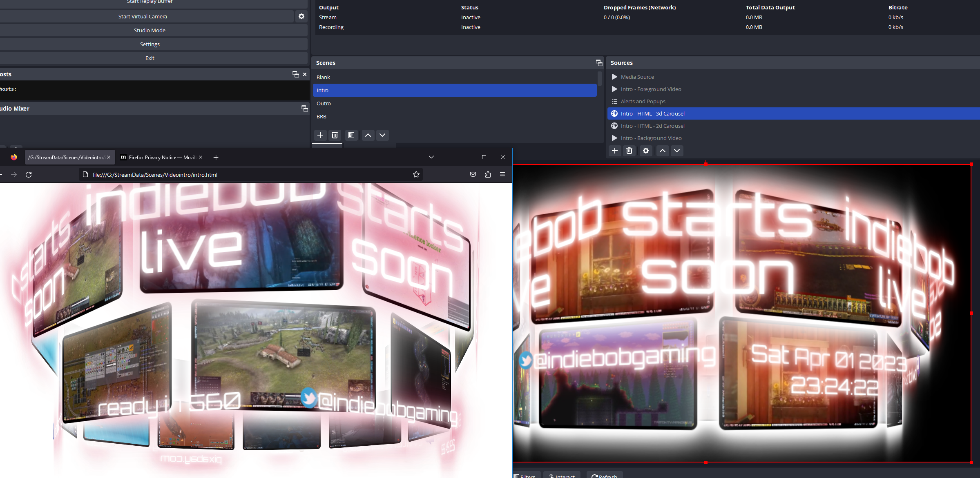Expand Firefox list all tabs chevron
Image resolution: width=980 pixels, height=478 pixels.
tap(431, 157)
